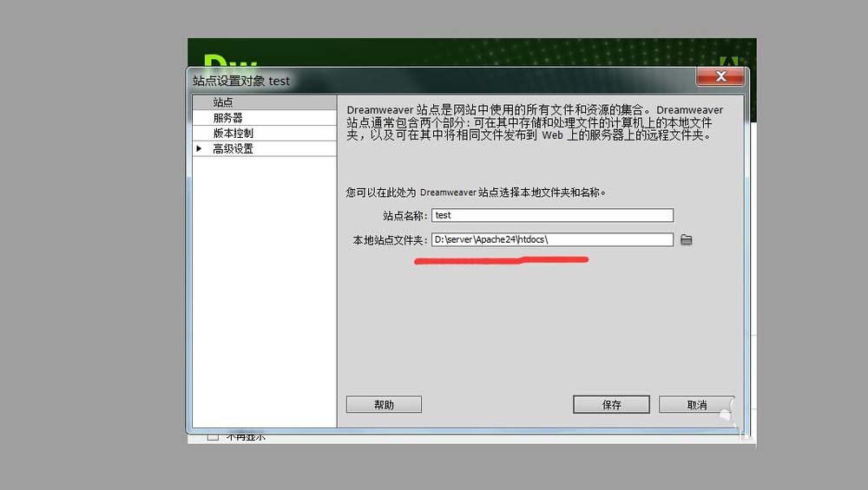Image resolution: width=868 pixels, height=490 pixels.
Task: Browse for local site folder icon
Action: coord(687,239)
